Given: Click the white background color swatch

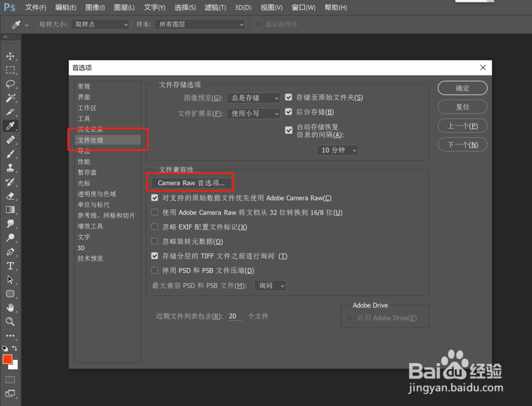Looking at the screenshot, I should click(x=14, y=366).
